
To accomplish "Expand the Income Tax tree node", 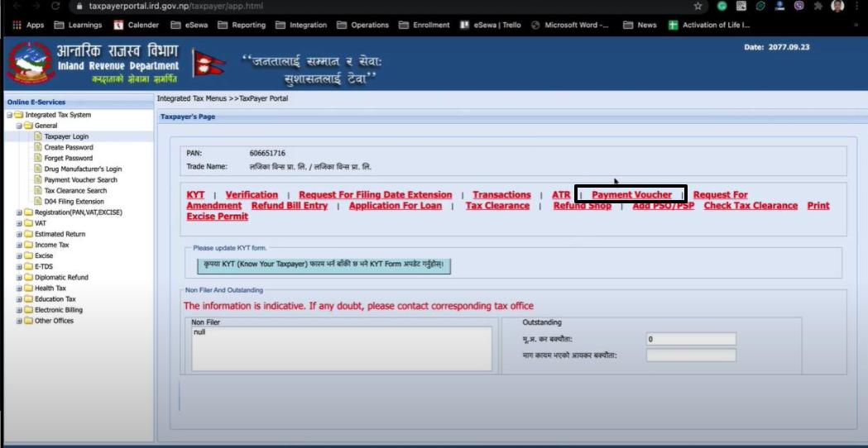I will (19, 245).
